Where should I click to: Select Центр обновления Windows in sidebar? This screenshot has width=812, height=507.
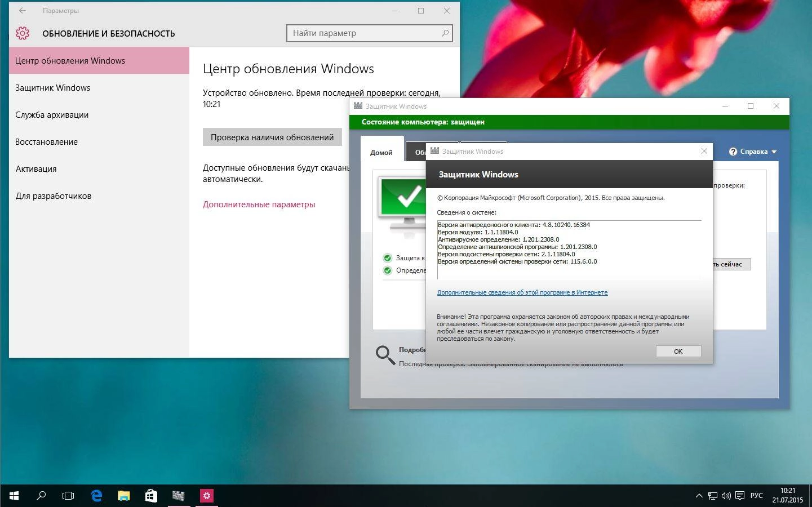[99, 60]
